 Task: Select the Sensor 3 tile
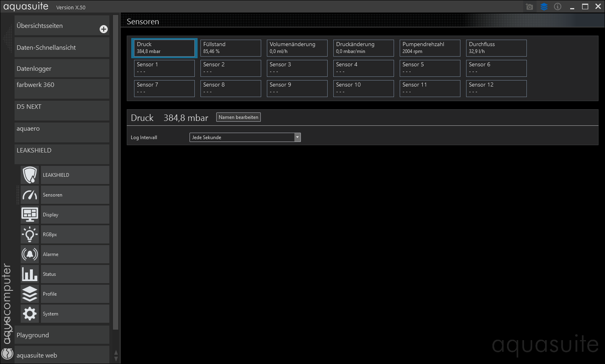(x=297, y=68)
